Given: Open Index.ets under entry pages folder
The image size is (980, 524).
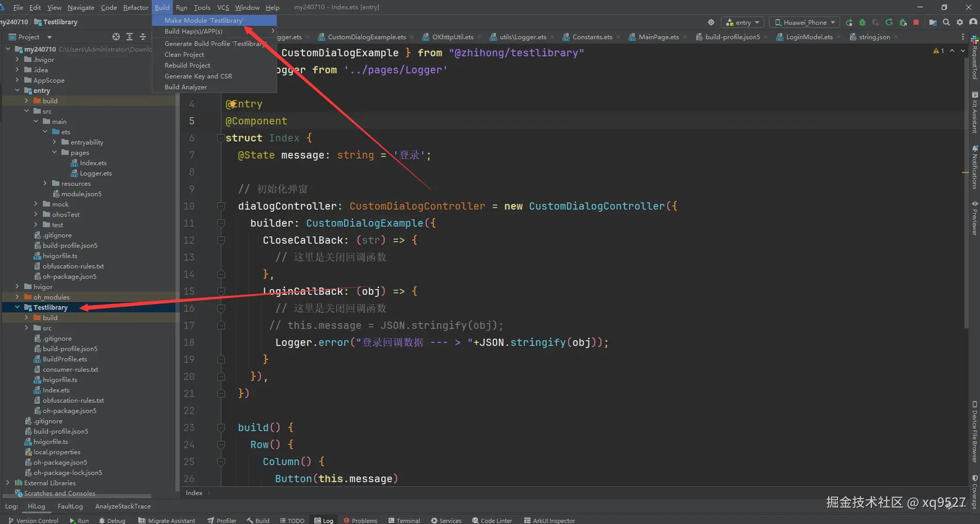Looking at the screenshot, I should 93,163.
